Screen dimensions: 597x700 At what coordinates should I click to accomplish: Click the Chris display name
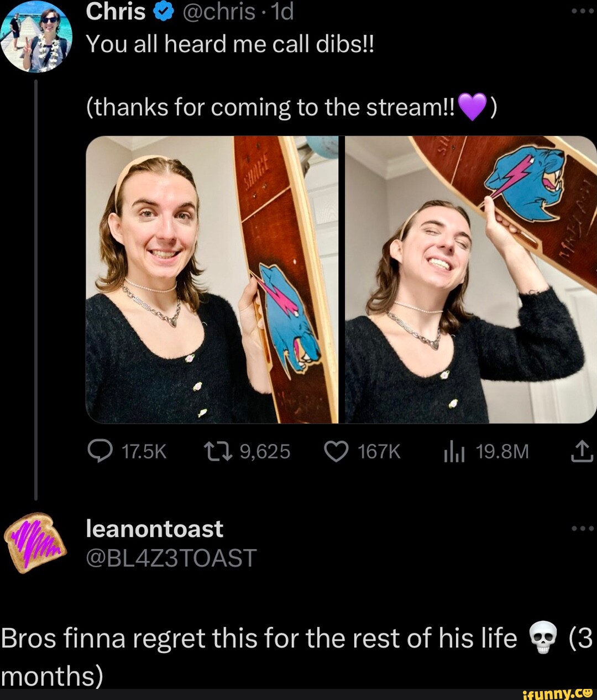[x=116, y=12]
